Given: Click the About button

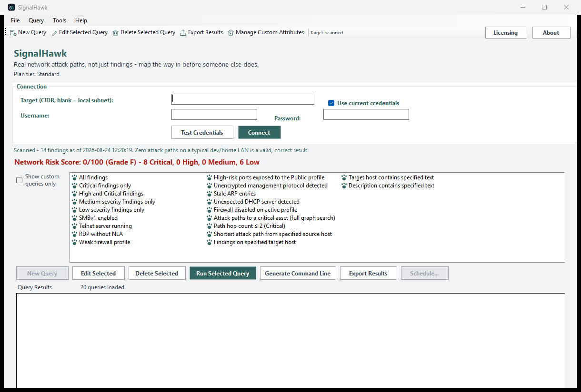Looking at the screenshot, I should pos(551,33).
